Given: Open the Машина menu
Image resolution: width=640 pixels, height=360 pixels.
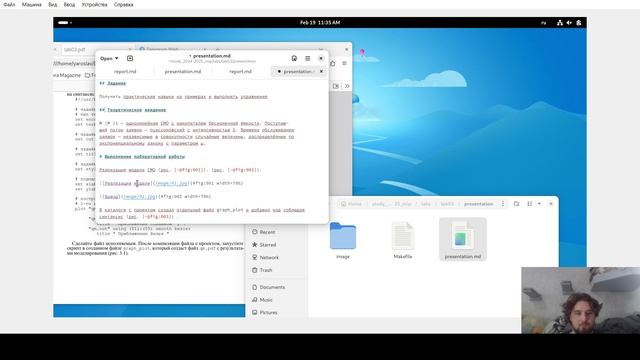Looking at the screenshot, I should [x=32, y=4].
